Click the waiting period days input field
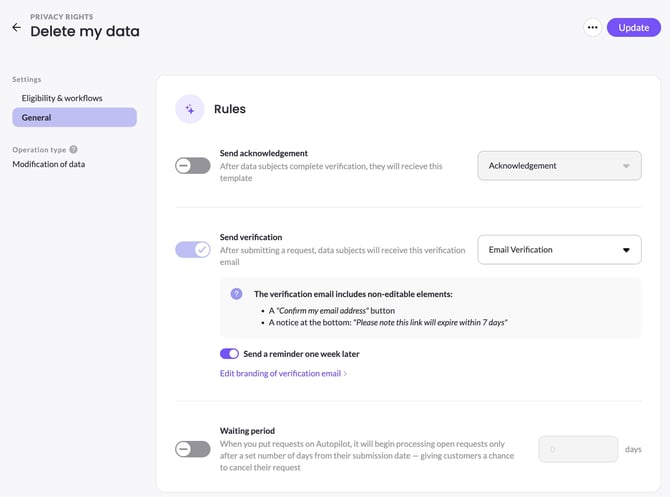This screenshot has height=497, width=670. pyautogui.click(x=578, y=449)
